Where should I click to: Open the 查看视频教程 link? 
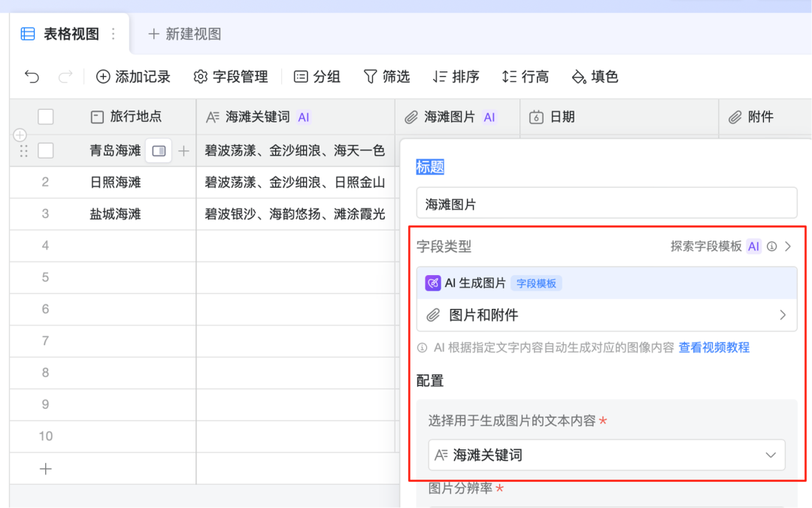pos(714,347)
